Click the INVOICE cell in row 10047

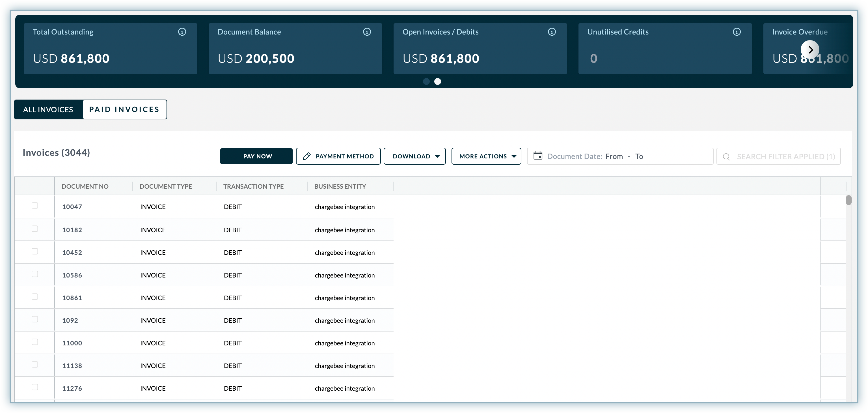point(153,207)
